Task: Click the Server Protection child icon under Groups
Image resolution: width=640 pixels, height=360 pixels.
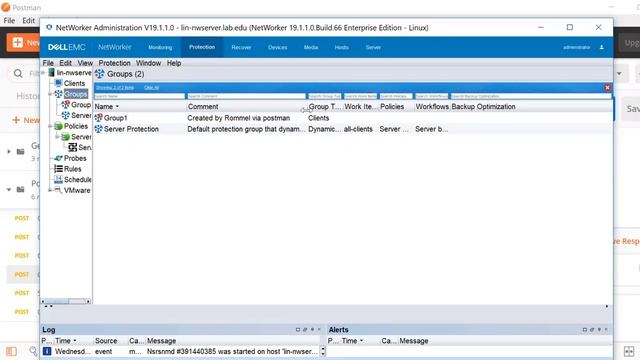Action: pos(65,116)
